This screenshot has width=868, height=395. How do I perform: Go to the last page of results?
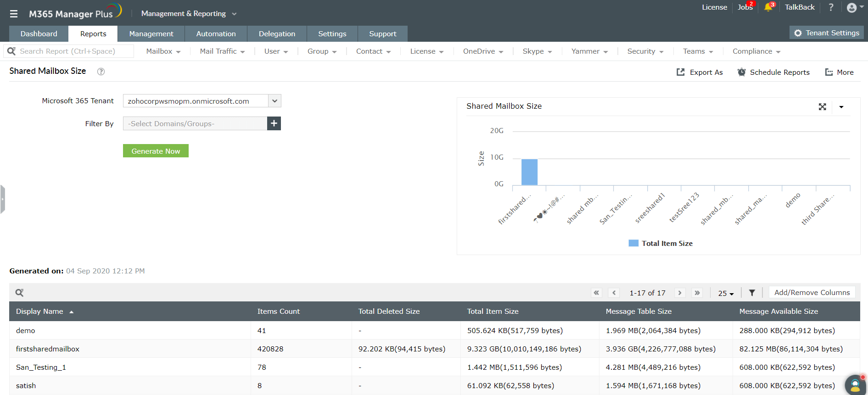tap(697, 293)
